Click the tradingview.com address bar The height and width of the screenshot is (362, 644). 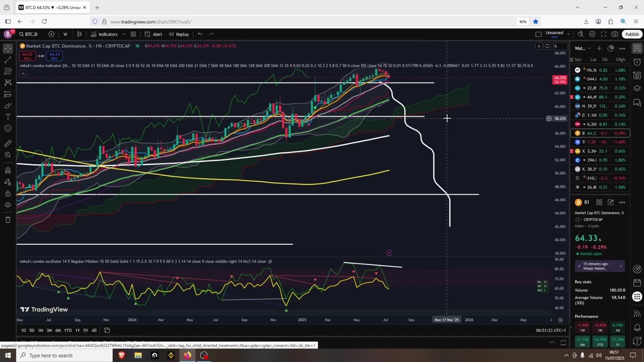click(302, 22)
